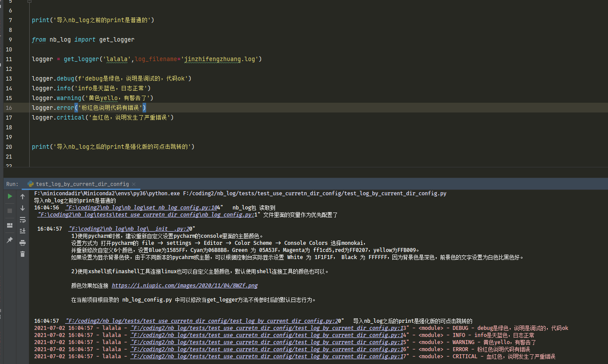Open the nb_log_config.py:1 console link

pyautogui.click(x=147, y=215)
